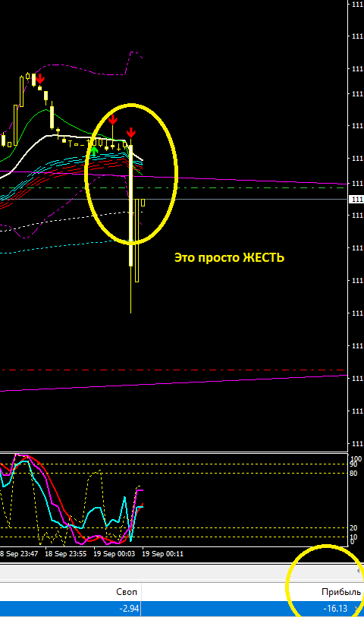Close the order via the x icon
The width and height of the screenshot is (364, 617).
pos(356,609)
